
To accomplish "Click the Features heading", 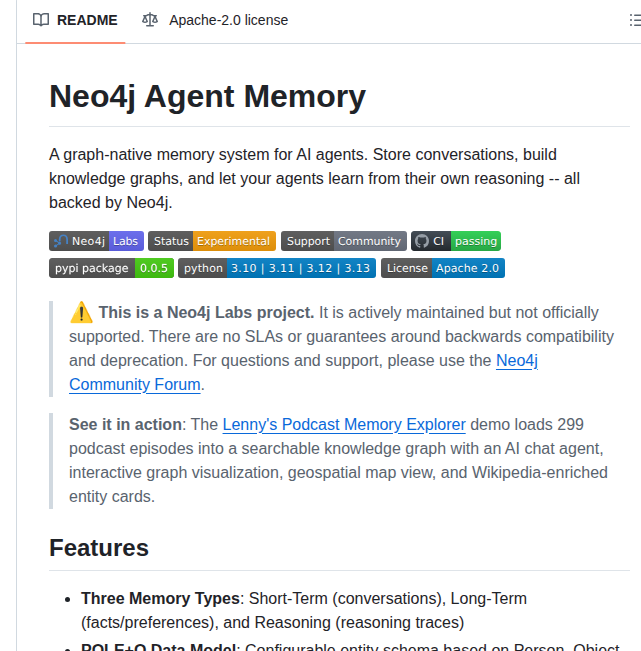I will click(99, 547).
